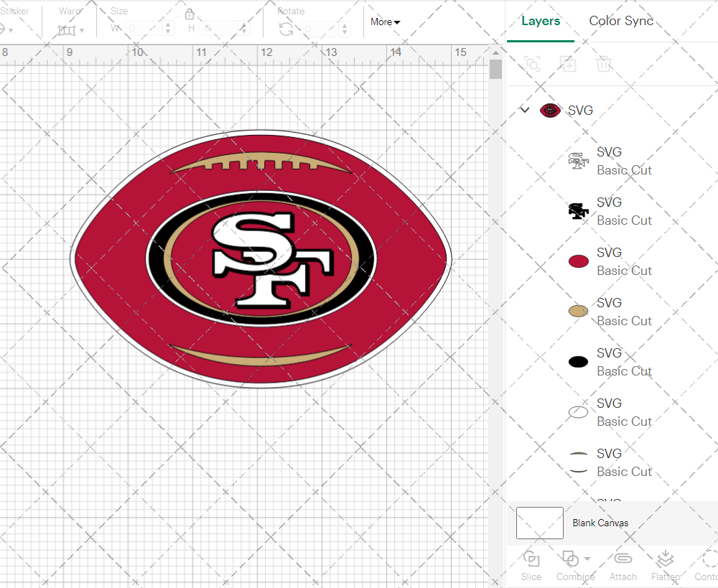Open the Warp dropdown arrow

pyautogui.click(x=82, y=31)
